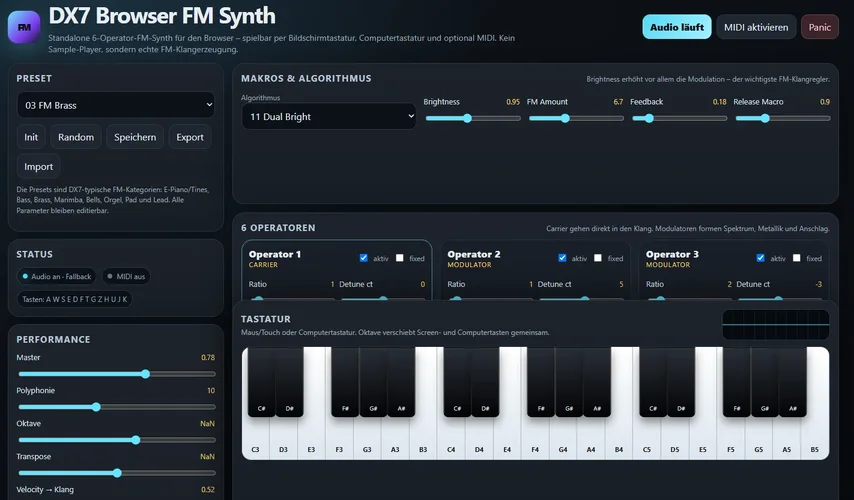
Task: Play the F3 white key
Action: pos(339,438)
